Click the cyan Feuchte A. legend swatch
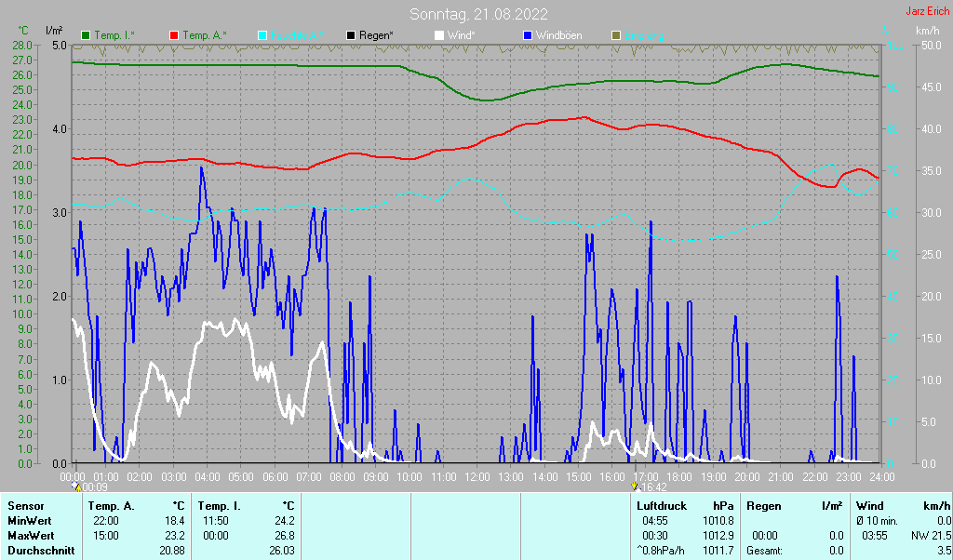Screen dimensions: 953x560 pos(262,36)
